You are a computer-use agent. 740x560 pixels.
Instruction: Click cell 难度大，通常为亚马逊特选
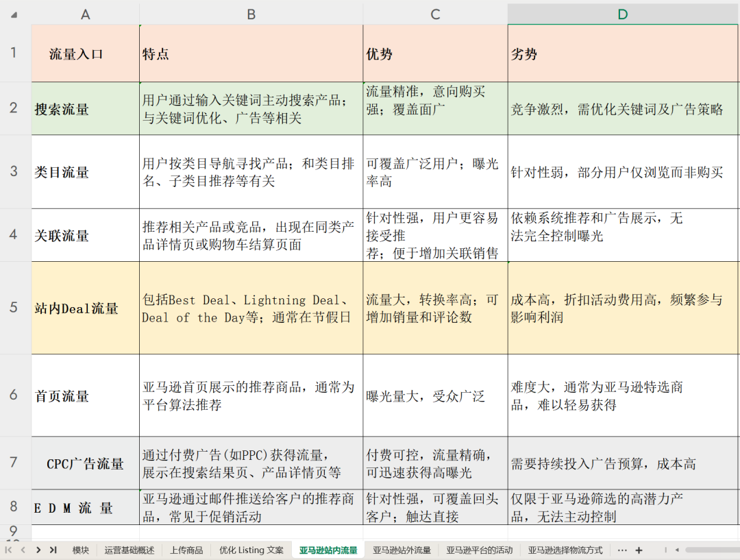coord(623,395)
